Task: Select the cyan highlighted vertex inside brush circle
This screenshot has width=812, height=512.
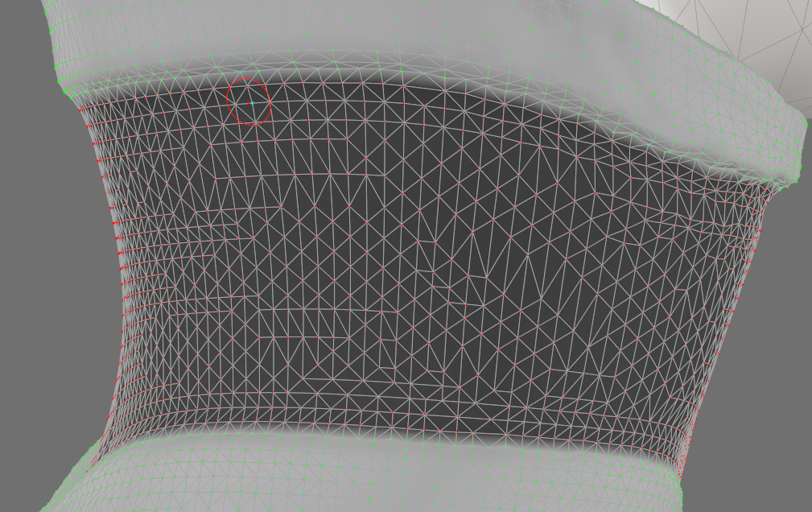Action: pos(252,102)
